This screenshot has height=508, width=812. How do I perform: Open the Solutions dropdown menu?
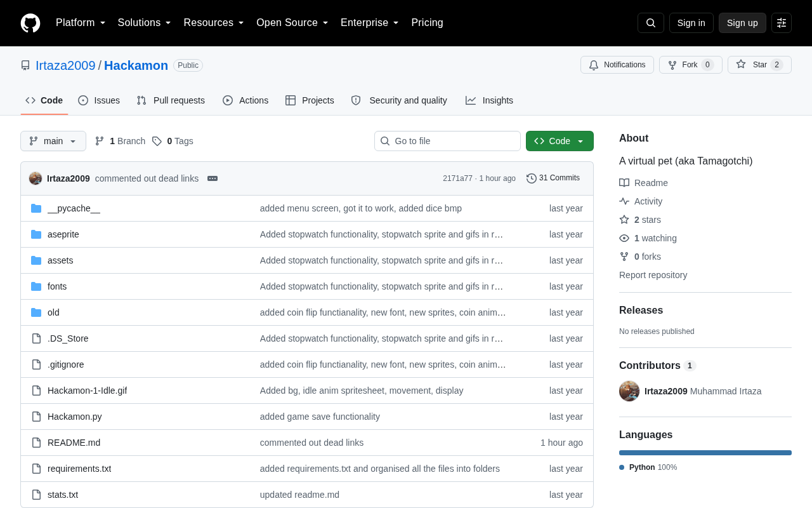pyautogui.click(x=145, y=23)
